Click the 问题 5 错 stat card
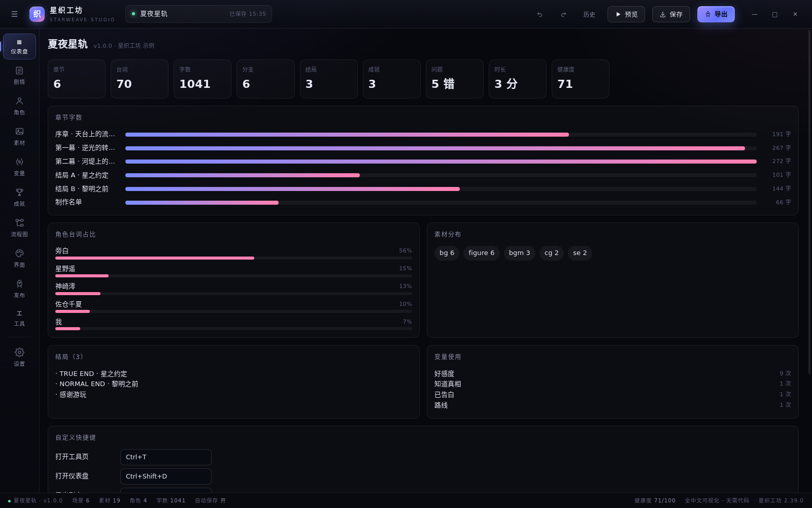Image resolution: width=812 pixels, height=508 pixels. 455,79
